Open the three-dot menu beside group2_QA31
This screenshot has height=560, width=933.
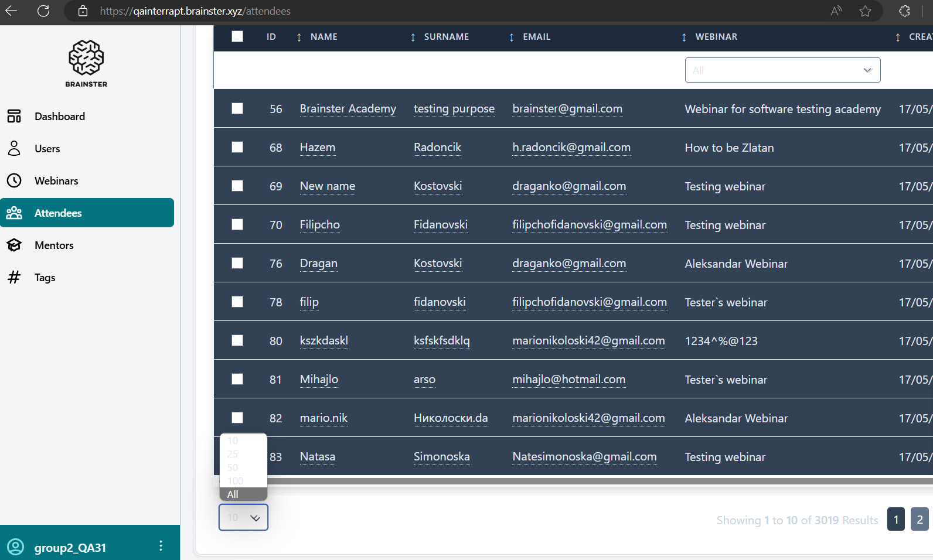tap(161, 546)
